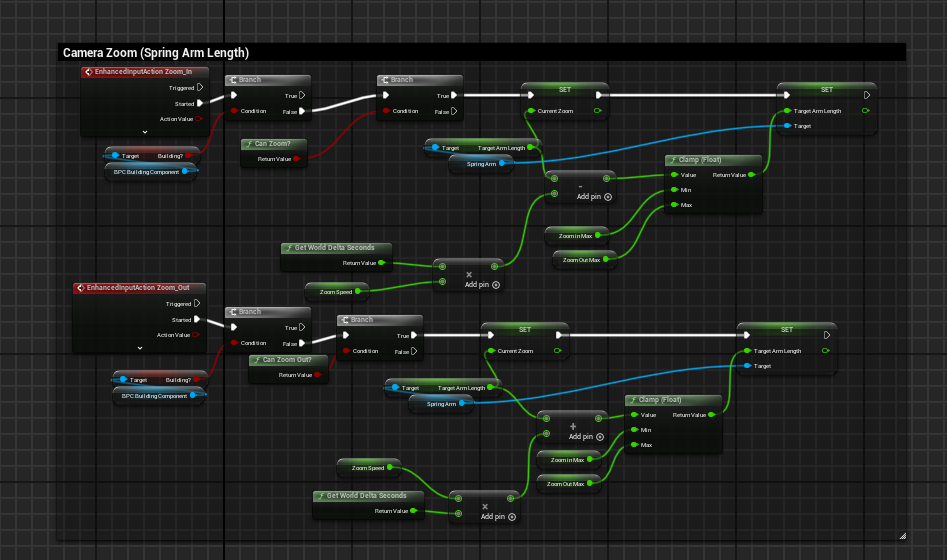
Task: Click the plus symbol on the add node
Action: coord(573,424)
